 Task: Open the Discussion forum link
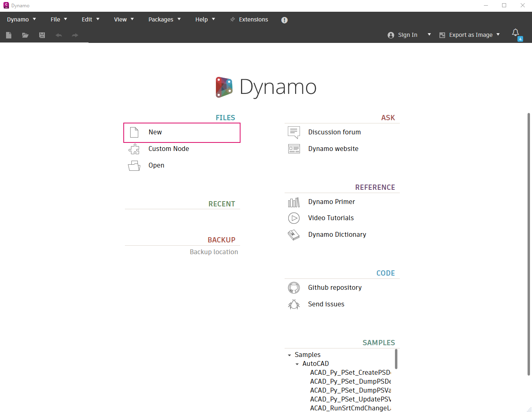point(334,132)
